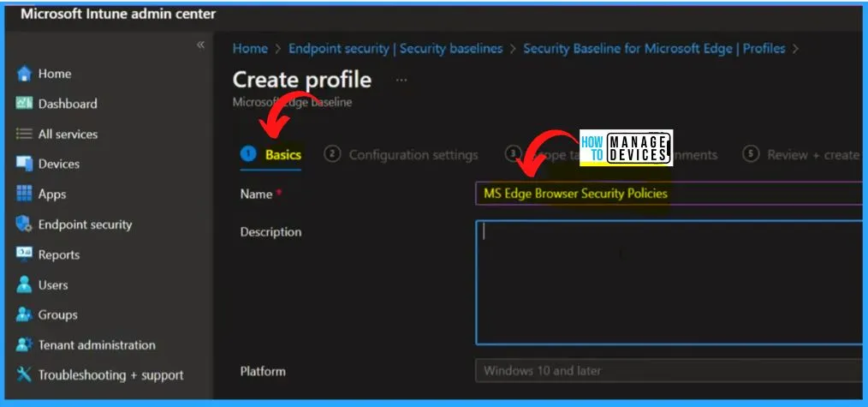Screen dimensions: 868x407
Task: Click the Name field label
Action: pyautogui.click(x=256, y=194)
